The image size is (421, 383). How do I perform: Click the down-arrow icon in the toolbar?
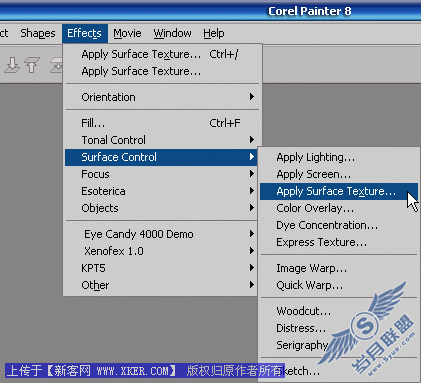point(12,65)
